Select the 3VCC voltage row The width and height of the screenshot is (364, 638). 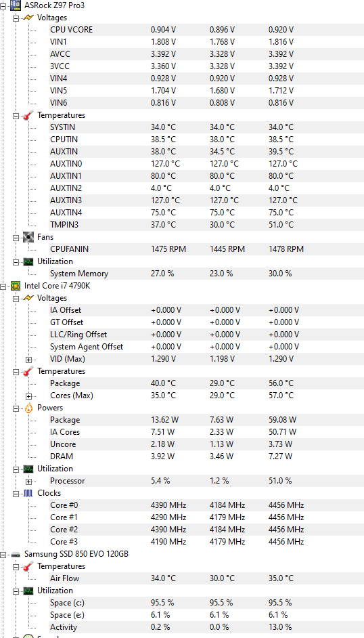pyautogui.click(x=206, y=66)
